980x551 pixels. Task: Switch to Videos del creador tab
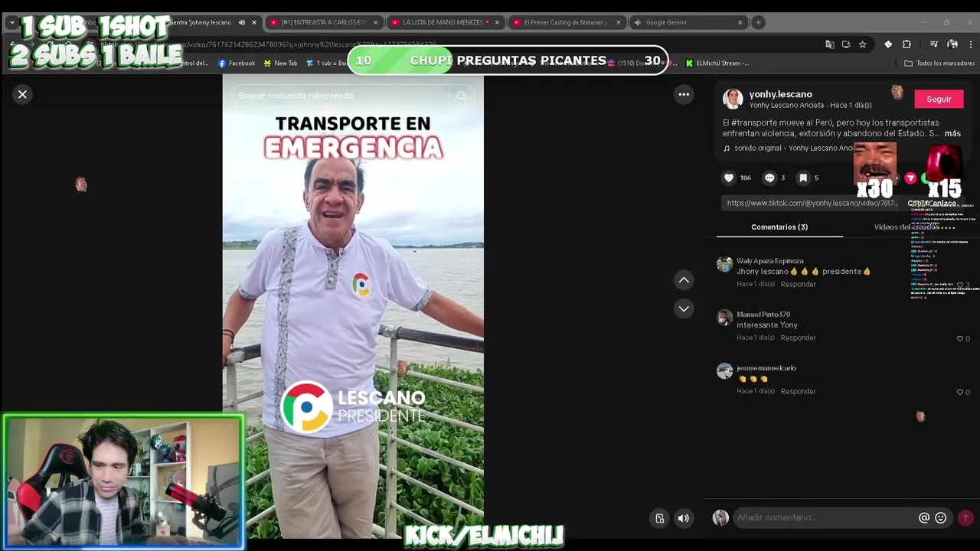click(906, 227)
